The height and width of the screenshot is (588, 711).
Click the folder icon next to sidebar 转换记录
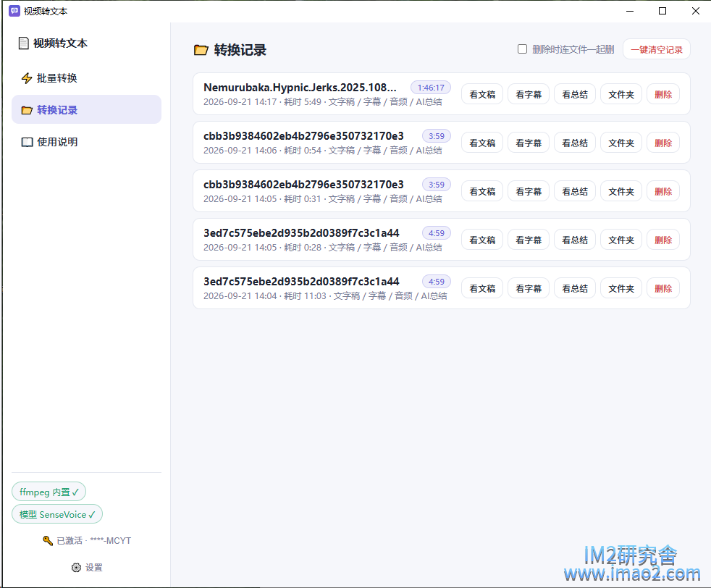coord(27,110)
